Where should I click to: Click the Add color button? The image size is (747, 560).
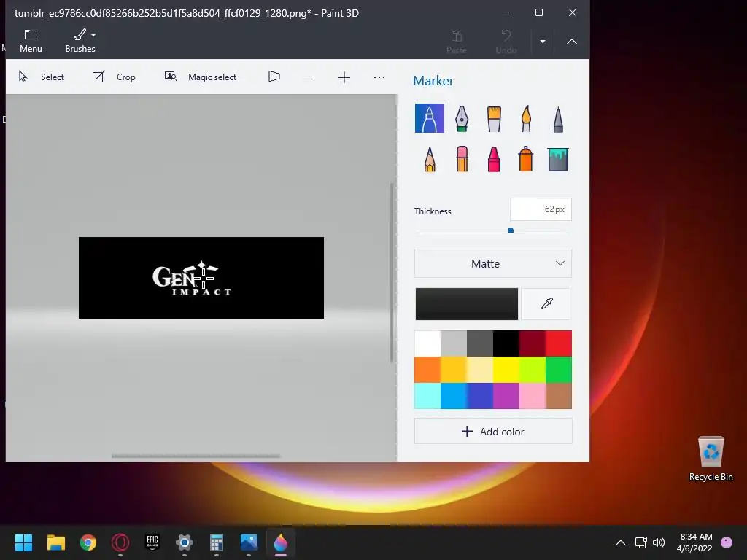point(493,432)
